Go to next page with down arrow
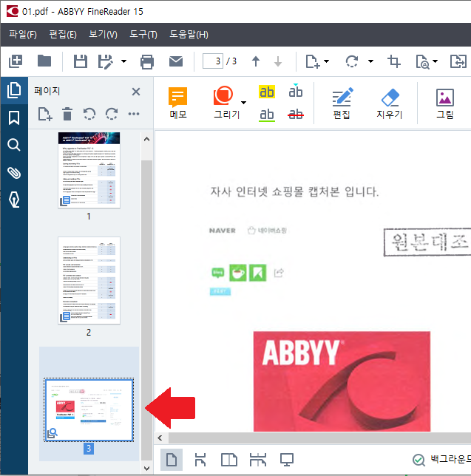This screenshot has height=476, width=471. (x=278, y=61)
